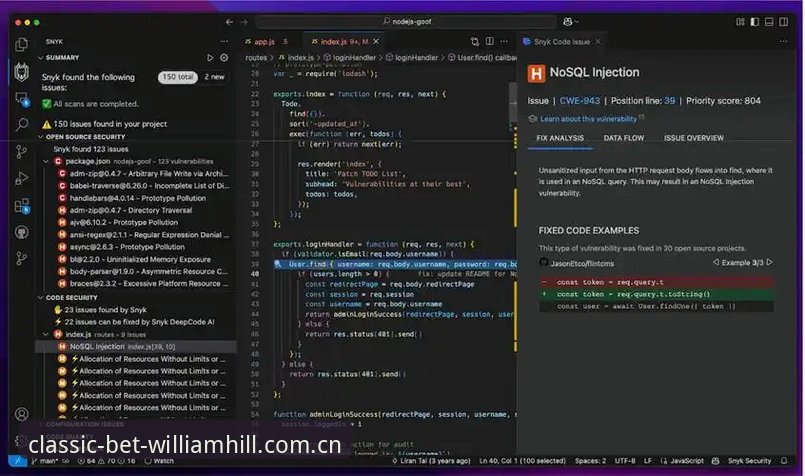805x476 pixels.
Task: Click the 2 new badge
Action: pos(215,77)
